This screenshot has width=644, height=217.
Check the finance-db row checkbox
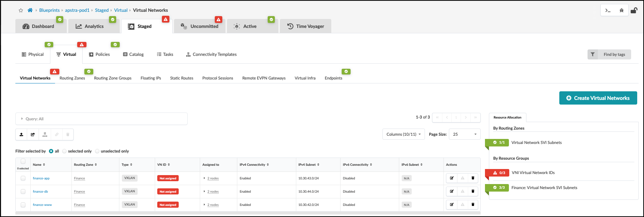point(23,192)
